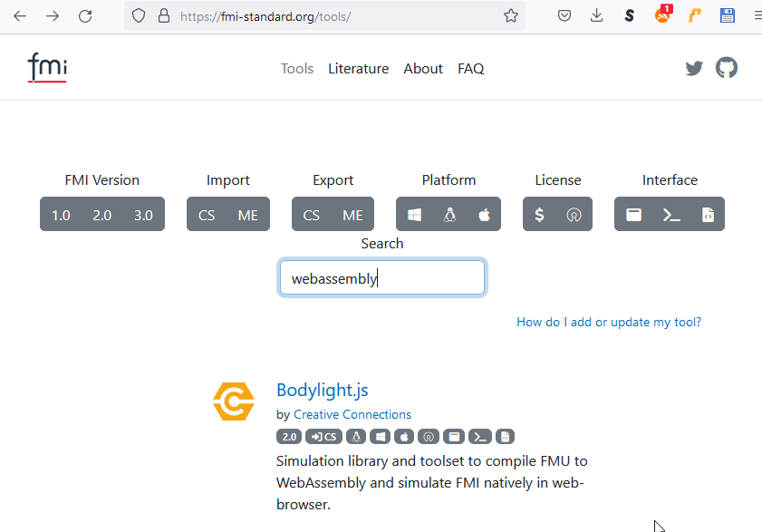The image size is (762, 532).
Task: Bookmark this page with star icon
Action: coord(511,16)
